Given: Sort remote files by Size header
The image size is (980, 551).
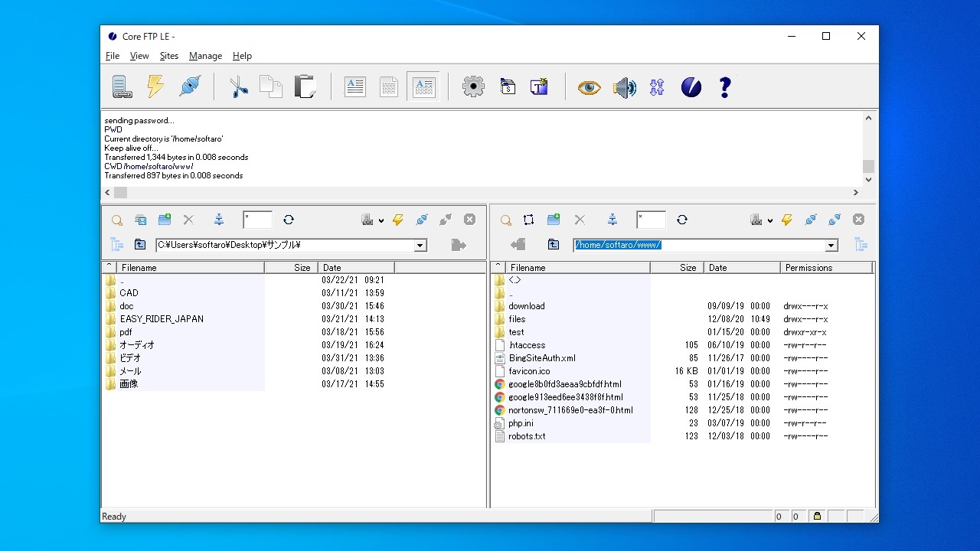Looking at the screenshot, I should (677, 268).
